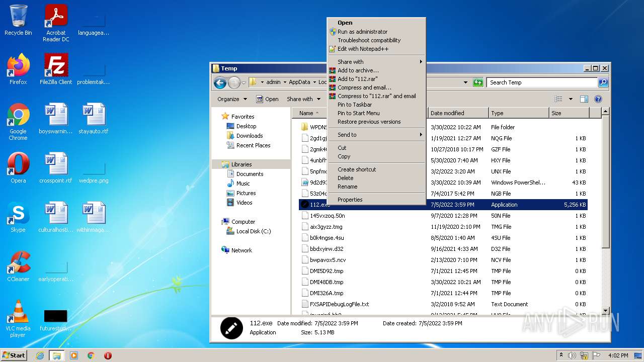Viewport: 644px width, 362px height.
Task: Select Pin to Start Menu
Action: (376, 113)
